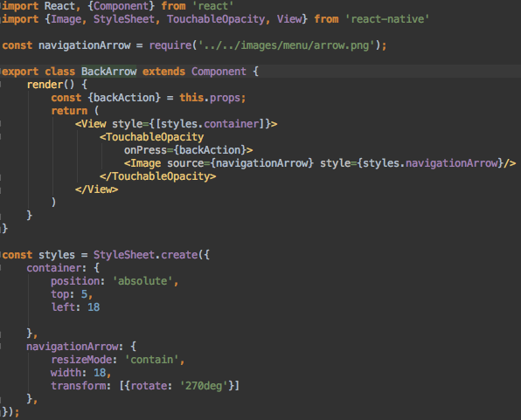
Task: Click the opening View tag name
Action: click(x=94, y=124)
